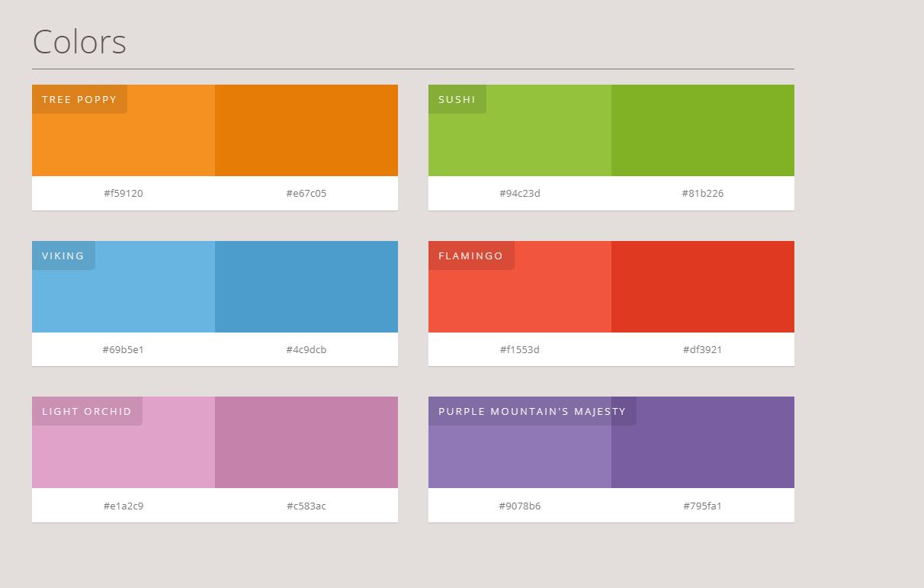Image resolution: width=924 pixels, height=588 pixels.
Task: Click the lighter PURPLE MOUNTAIN'S MAJESTY swatch
Action: pos(518,450)
